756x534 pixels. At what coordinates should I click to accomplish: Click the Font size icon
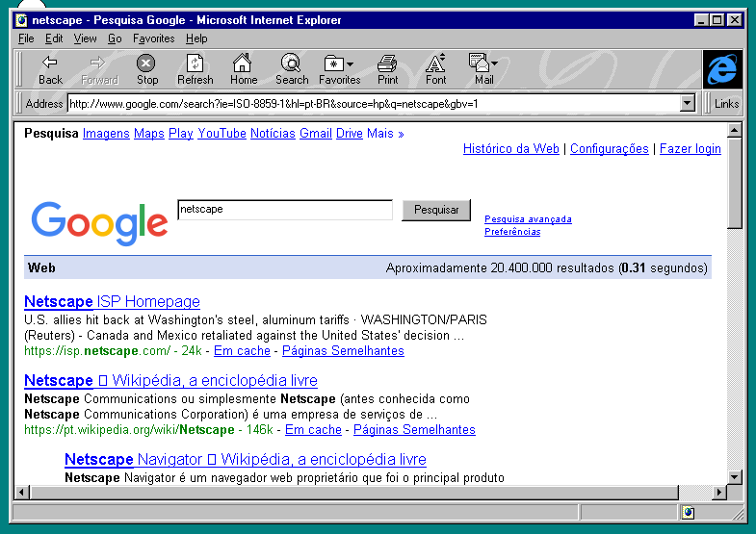pos(435,64)
